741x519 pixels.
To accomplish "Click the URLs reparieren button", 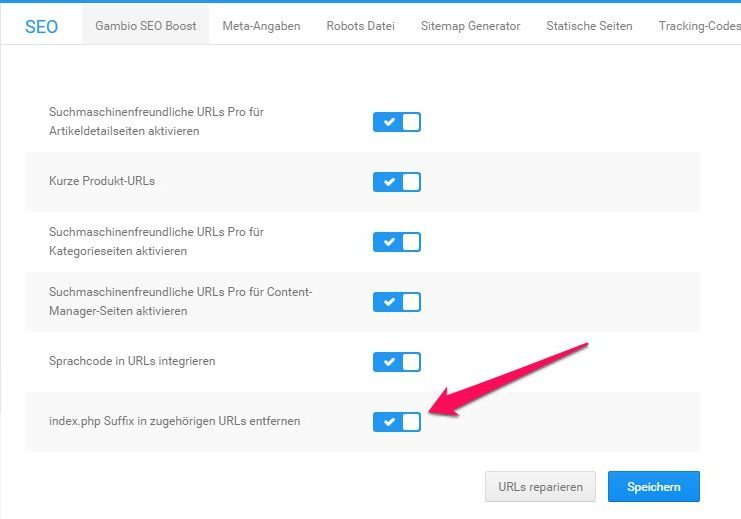I will (540, 487).
